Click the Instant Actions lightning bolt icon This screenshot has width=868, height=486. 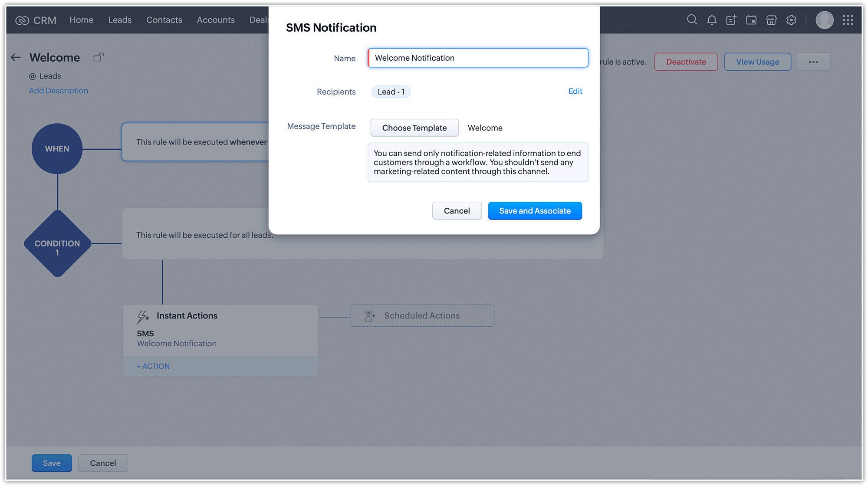tap(142, 315)
